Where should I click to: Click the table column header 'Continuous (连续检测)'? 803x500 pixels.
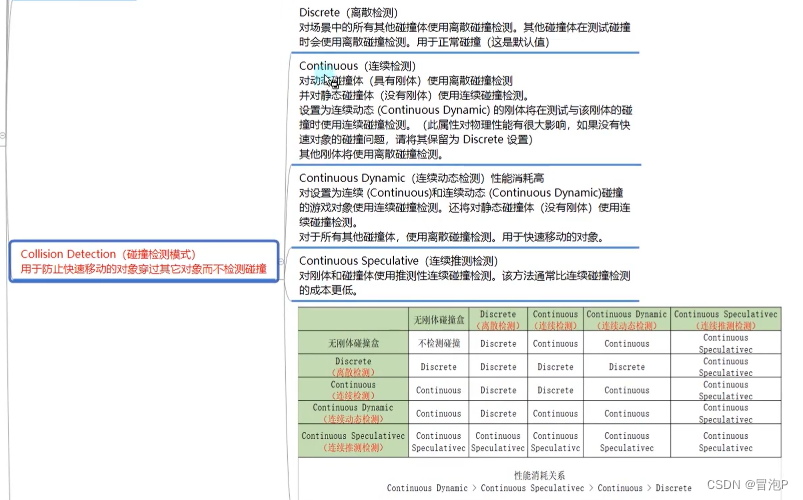coord(555,320)
